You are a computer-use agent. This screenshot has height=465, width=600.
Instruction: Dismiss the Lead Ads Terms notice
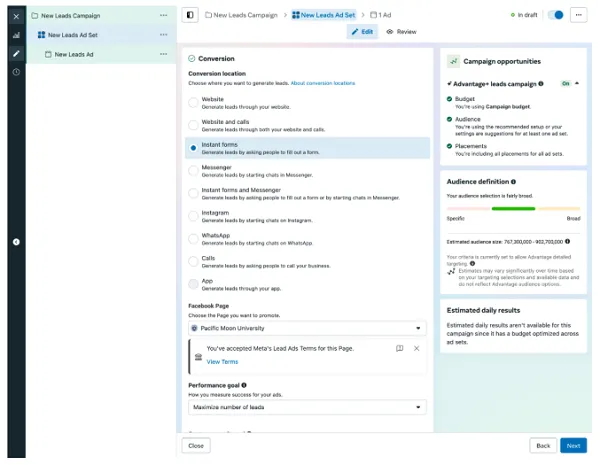[x=416, y=348]
